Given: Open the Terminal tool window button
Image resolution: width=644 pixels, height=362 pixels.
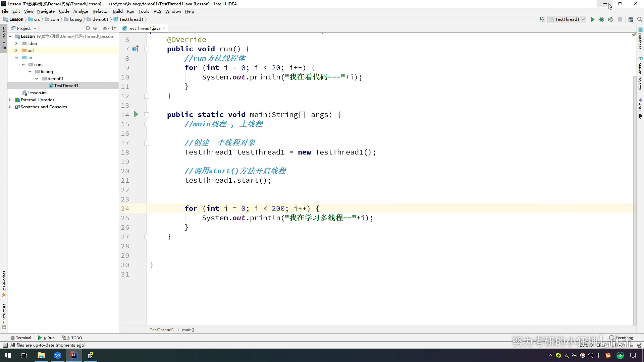Looking at the screenshot, I should [x=21, y=338].
